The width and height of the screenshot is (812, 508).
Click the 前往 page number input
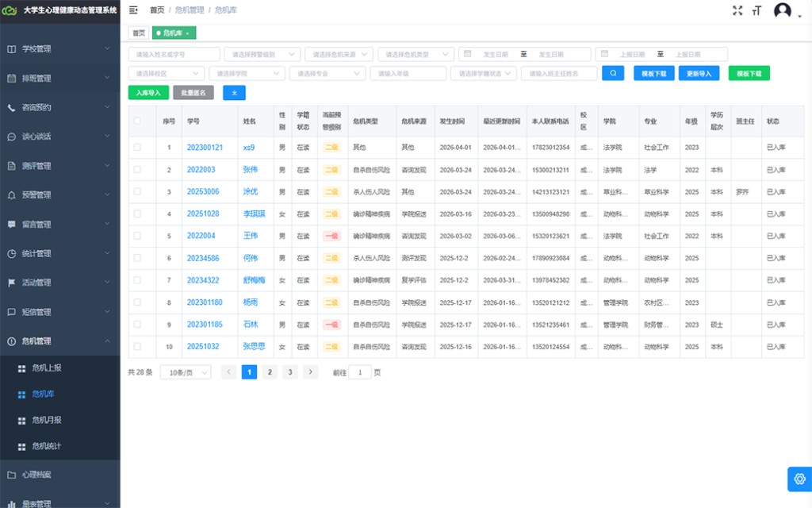pyautogui.click(x=360, y=372)
